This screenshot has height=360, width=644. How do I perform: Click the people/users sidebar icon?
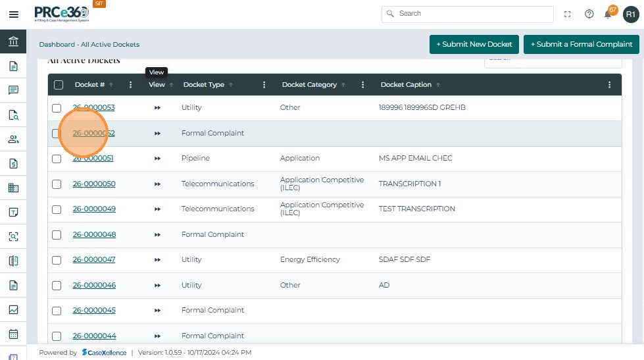tap(13, 140)
